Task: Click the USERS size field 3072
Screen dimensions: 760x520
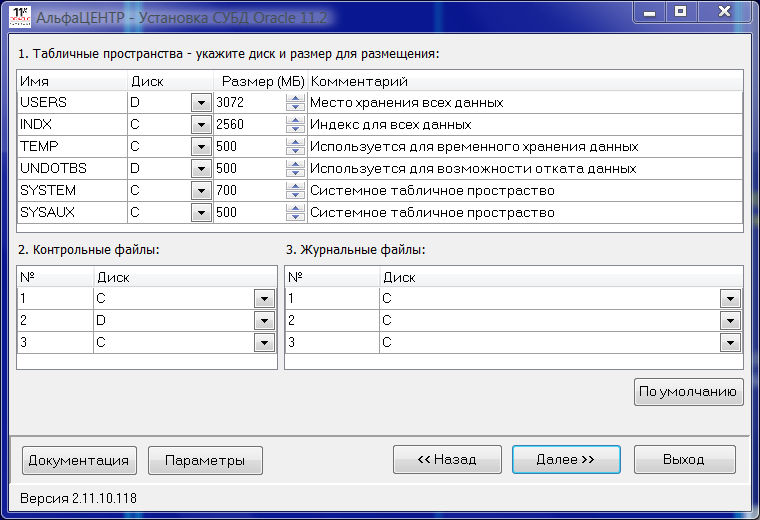Action: point(250,103)
